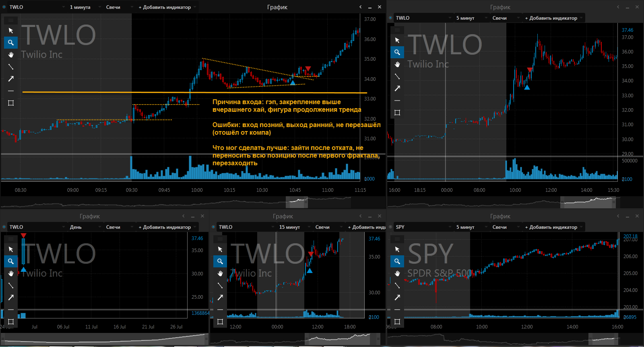Image resolution: width=644 pixels, height=347 pixels.
Task: Pick the hand pan tool in the TWLO 1-minute chart
Action: click(x=11, y=55)
